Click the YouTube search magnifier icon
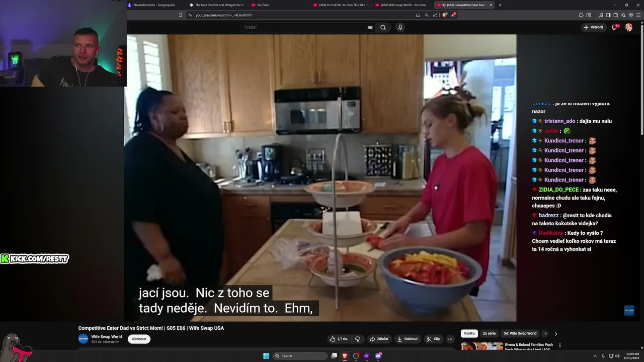Image resolution: width=644 pixels, height=362 pixels. (x=383, y=27)
